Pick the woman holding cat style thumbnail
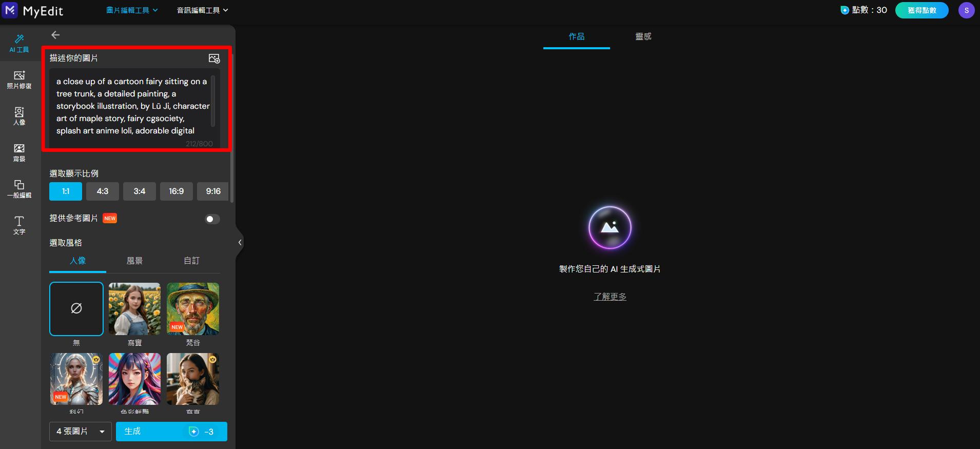This screenshot has width=980, height=449. (x=193, y=379)
